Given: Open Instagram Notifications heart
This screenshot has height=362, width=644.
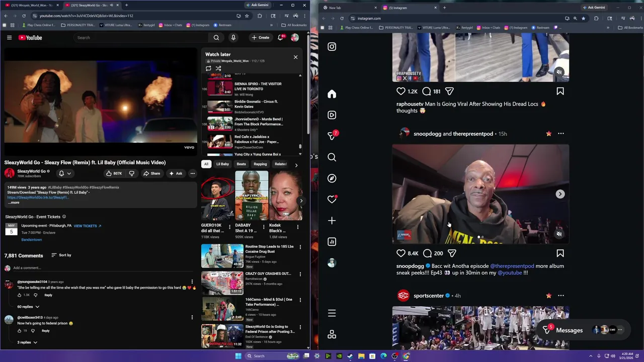Looking at the screenshot, I should pos(332,200).
